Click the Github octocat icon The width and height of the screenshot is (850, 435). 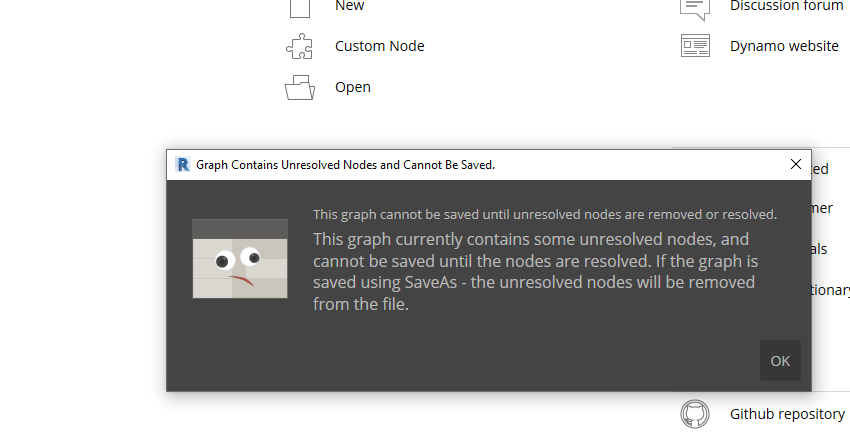(x=694, y=414)
